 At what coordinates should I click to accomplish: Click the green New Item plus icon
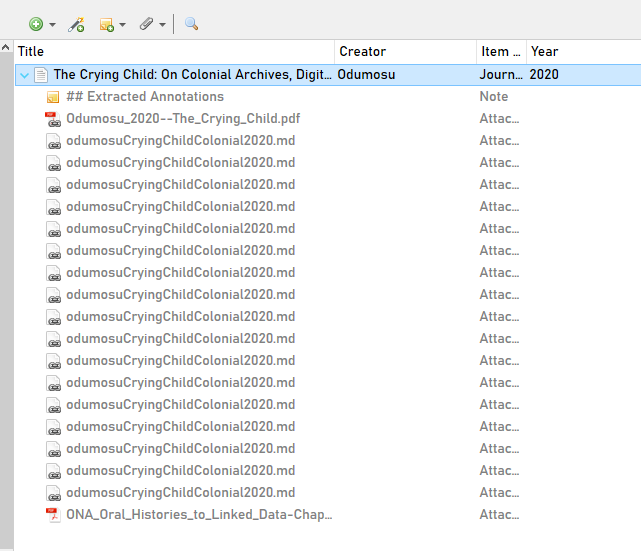tap(36, 24)
